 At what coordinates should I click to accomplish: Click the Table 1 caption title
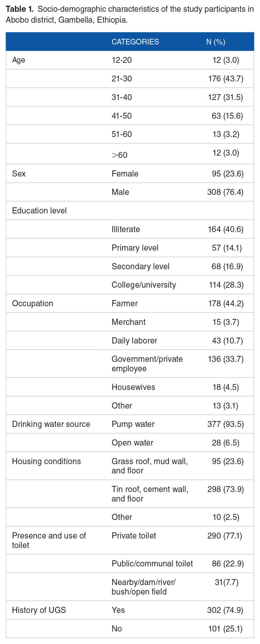(129, 14)
